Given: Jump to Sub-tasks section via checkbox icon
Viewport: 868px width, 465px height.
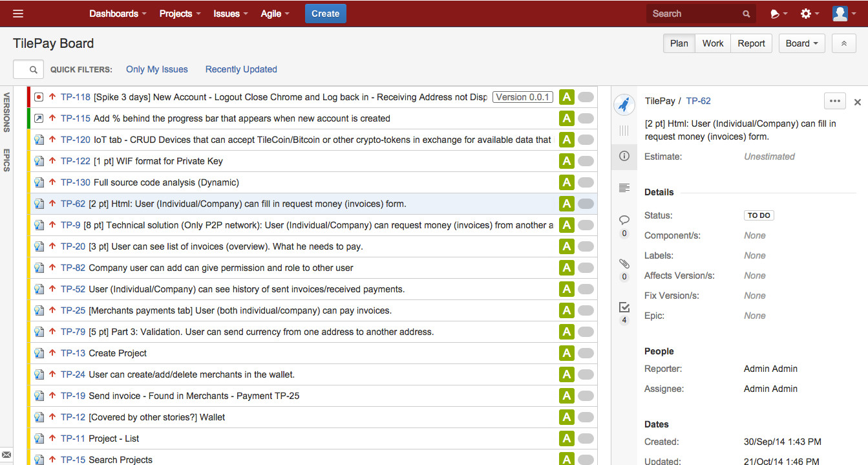Looking at the screenshot, I should pos(624,307).
